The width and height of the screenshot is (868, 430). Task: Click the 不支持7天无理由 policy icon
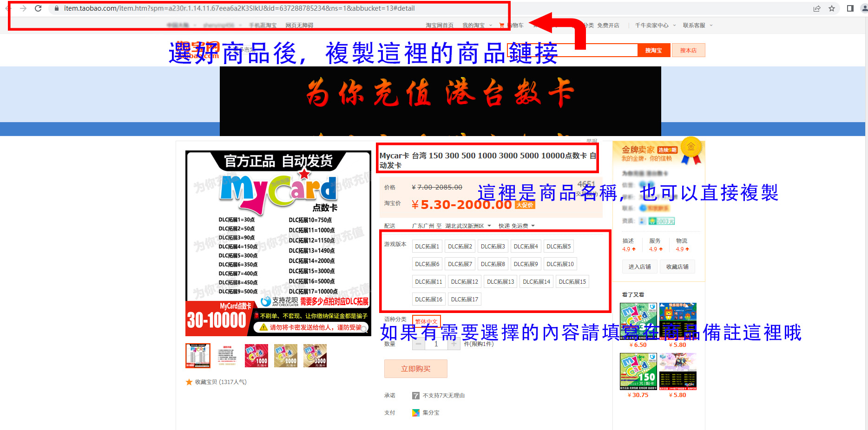(x=416, y=396)
